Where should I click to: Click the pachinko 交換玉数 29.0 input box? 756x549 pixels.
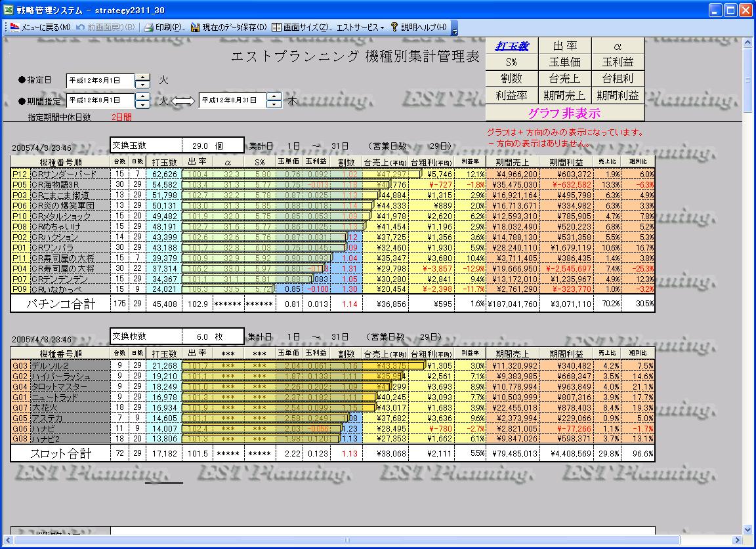coord(213,146)
